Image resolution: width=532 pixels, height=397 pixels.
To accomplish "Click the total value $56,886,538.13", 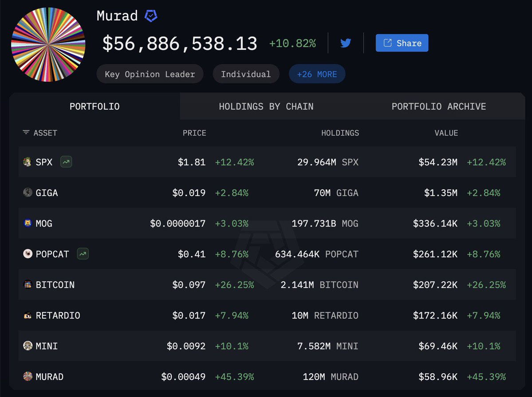I will [x=180, y=44].
